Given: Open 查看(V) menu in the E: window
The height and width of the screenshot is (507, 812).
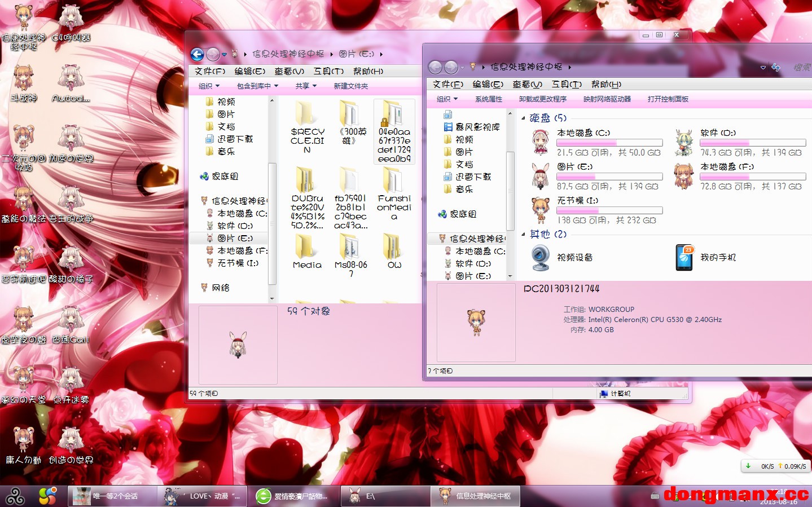Looking at the screenshot, I should pyautogui.click(x=289, y=71).
